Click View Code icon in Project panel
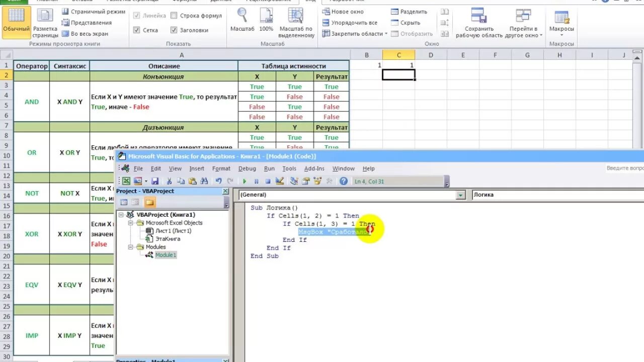 point(124,202)
